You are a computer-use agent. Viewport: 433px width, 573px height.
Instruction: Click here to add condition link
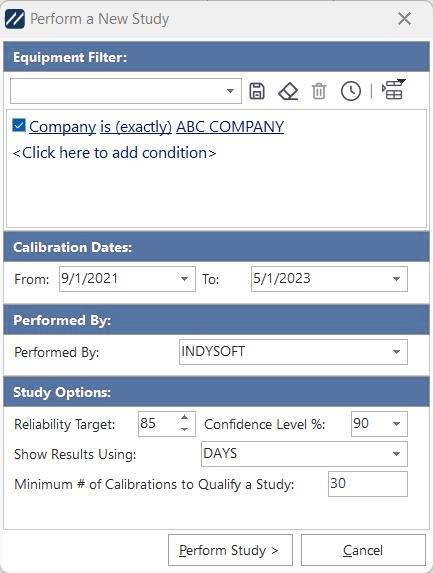pos(114,153)
